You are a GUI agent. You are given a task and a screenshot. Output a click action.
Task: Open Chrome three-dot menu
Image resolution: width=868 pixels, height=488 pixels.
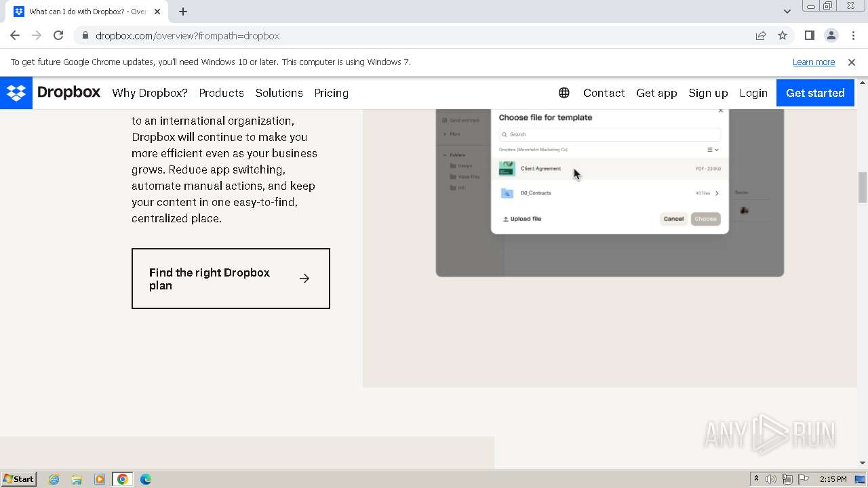[x=853, y=35]
